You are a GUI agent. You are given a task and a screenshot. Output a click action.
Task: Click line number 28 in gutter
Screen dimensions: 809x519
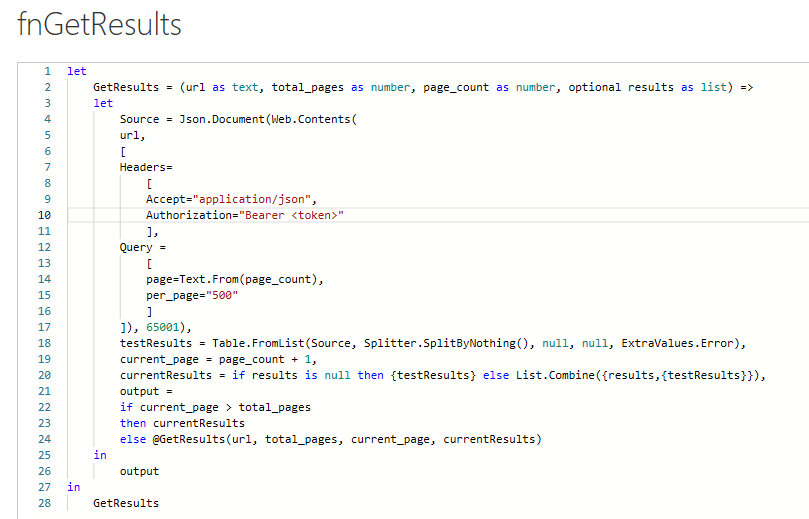(x=44, y=503)
